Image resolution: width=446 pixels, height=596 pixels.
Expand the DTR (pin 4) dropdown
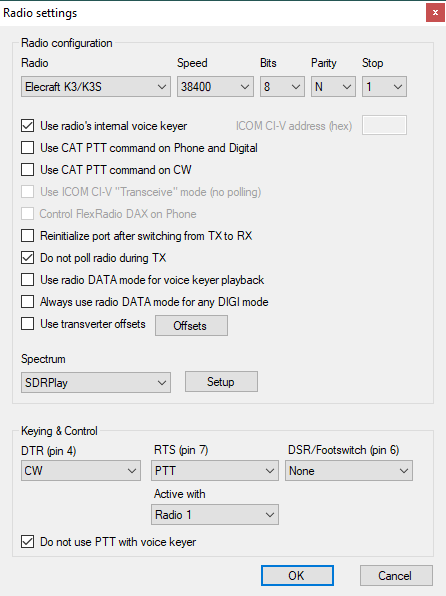(x=81, y=471)
